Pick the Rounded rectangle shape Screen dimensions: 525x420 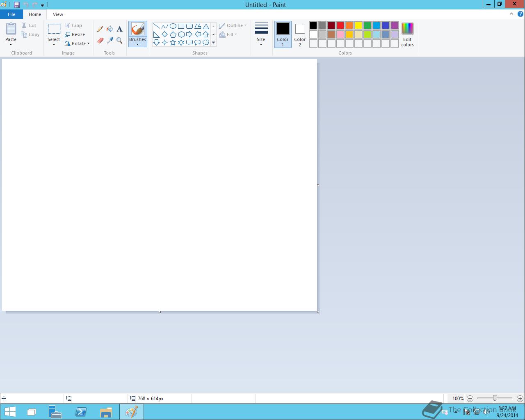(189, 26)
